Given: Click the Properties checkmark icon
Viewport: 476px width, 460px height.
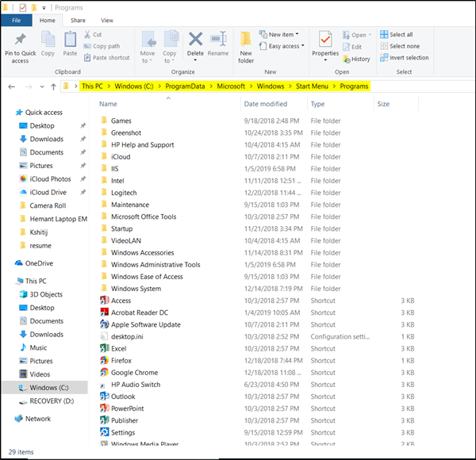Looking at the screenshot, I should [x=325, y=39].
